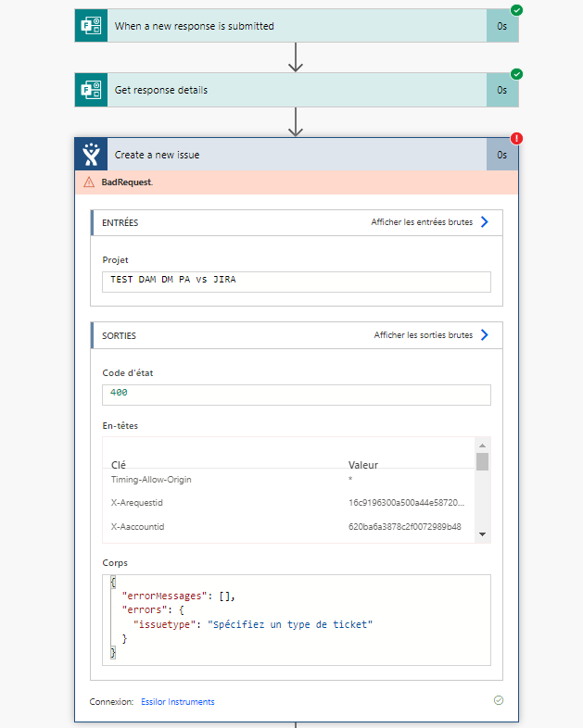Click the ENTRÉES section heading
Viewport: 583px width, 728px height.
pos(120,223)
